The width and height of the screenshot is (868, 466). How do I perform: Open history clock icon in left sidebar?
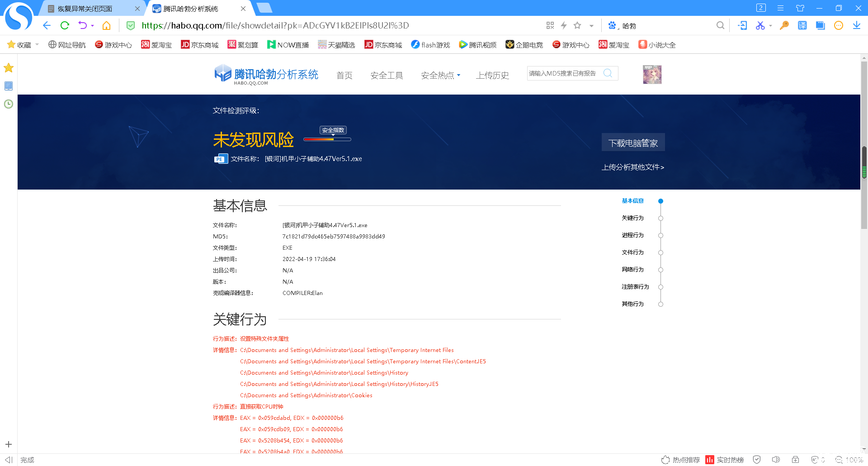coord(9,104)
